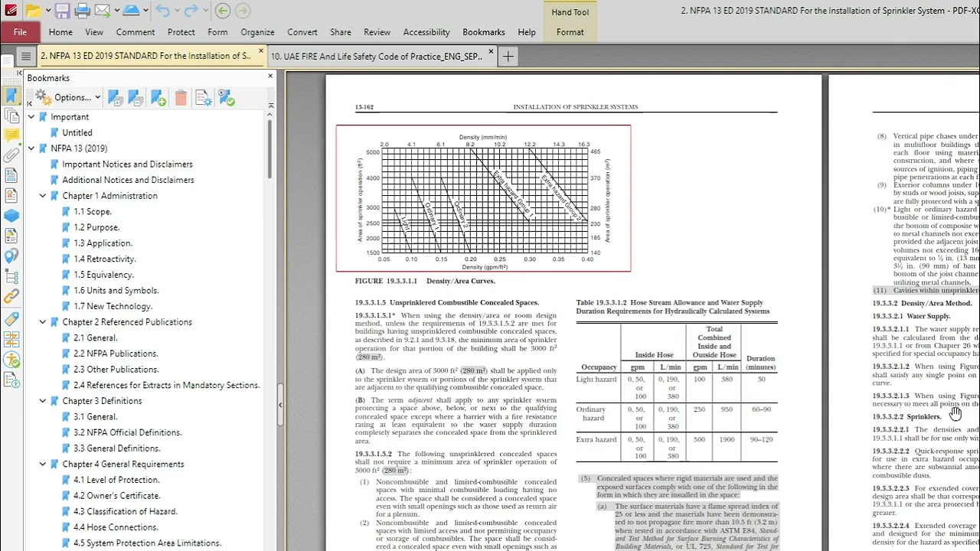This screenshot has height=551, width=980.
Task: Click the Expand all bookmarks icon
Action: pyautogui.click(x=115, y=97)
